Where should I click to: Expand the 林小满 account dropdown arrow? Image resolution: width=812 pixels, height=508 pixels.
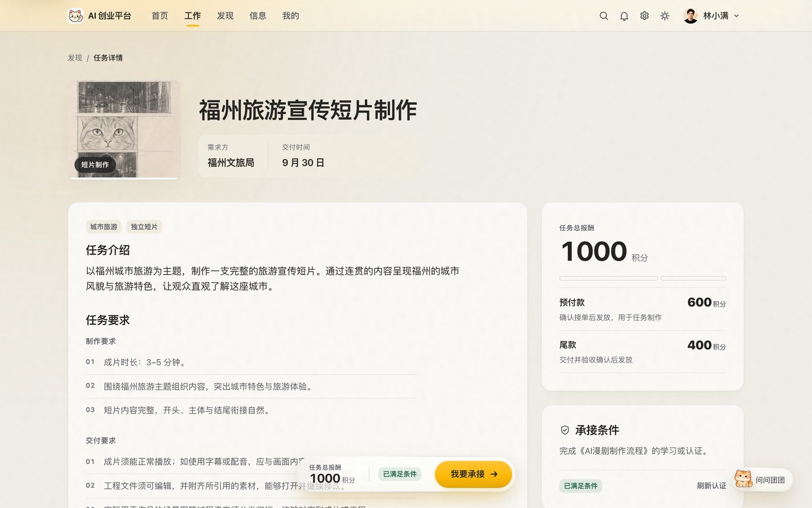click(736, 16)
